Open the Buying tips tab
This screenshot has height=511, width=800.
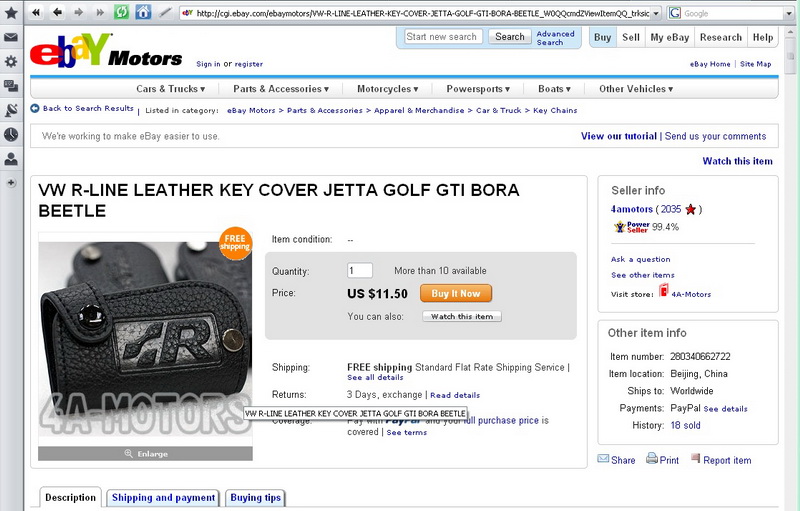click(256, 498)
